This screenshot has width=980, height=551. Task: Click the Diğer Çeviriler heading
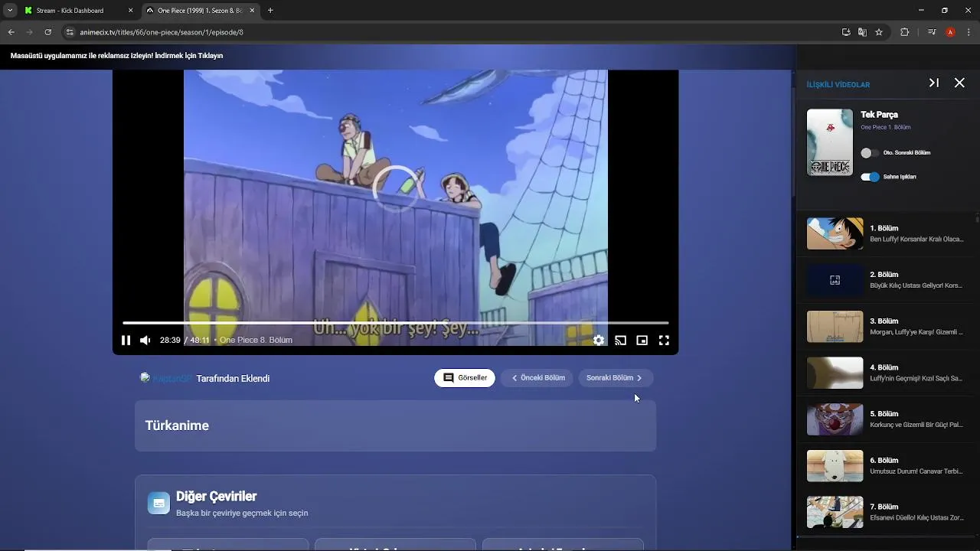tap(216, 497)
